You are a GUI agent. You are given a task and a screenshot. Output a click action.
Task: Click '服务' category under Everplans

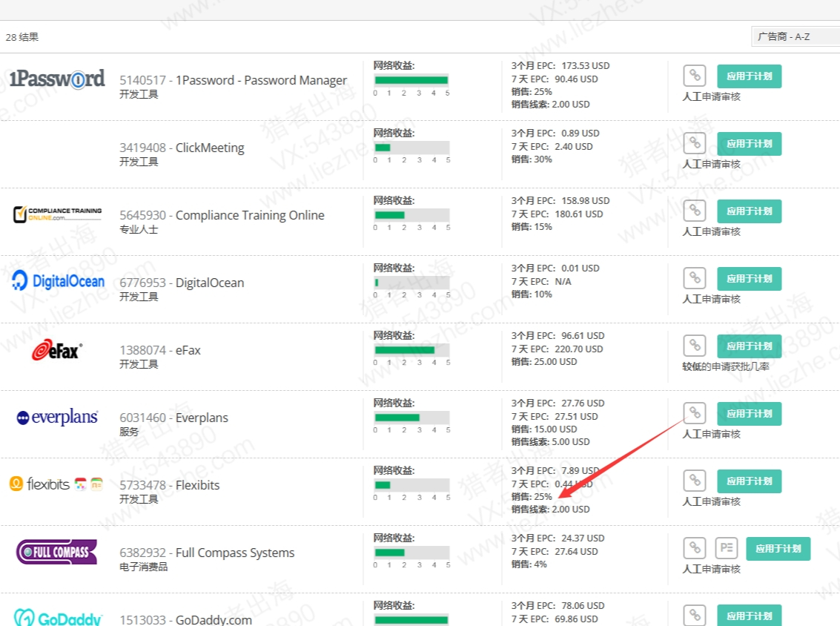pyautogui.click(x=128, y=432)
